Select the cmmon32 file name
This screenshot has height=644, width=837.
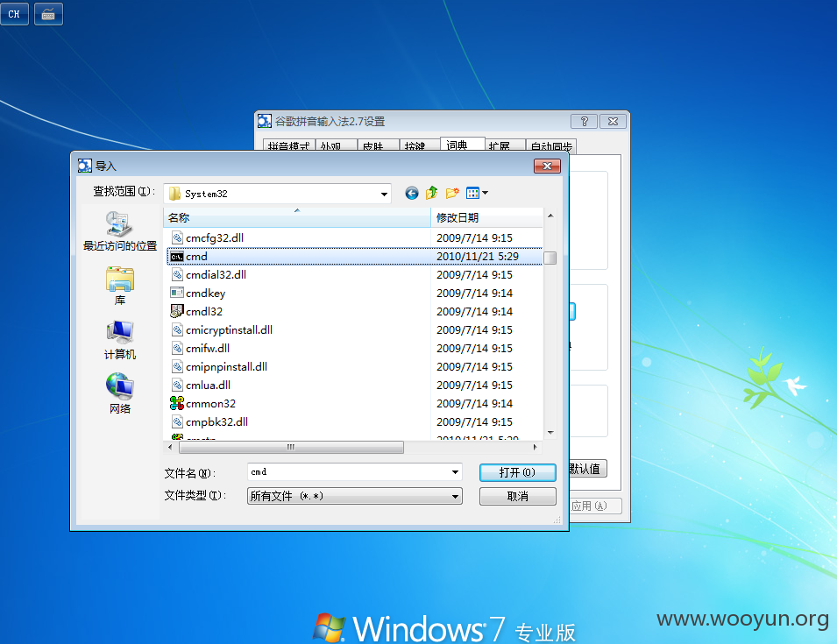click(211, 403)
